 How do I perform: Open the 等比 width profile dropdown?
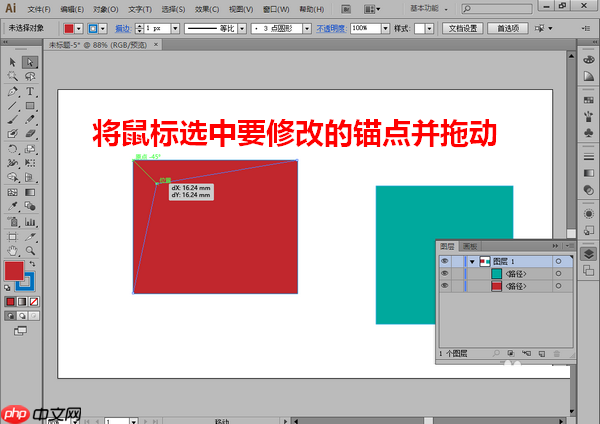(242, 28)
